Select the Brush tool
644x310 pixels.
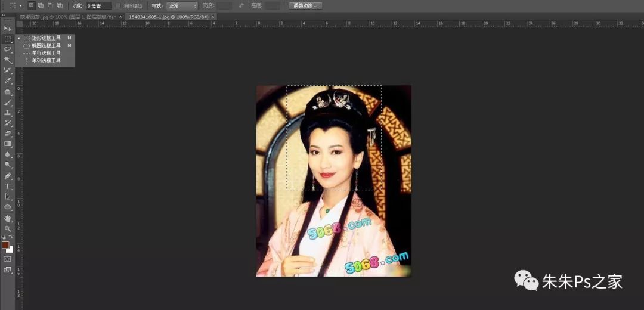[x=7, y=102]
